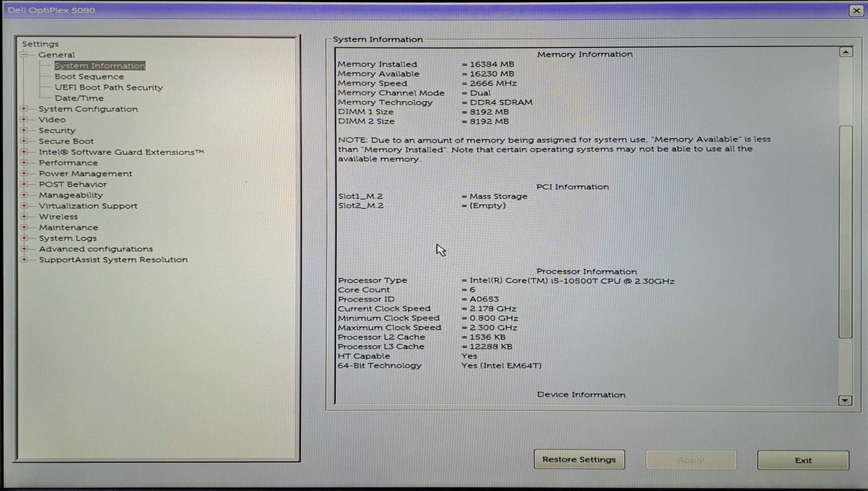Viewport: 868px width, 491px height.
Task: Expand the System Configuration node
Action: click(x=24, y=109)
